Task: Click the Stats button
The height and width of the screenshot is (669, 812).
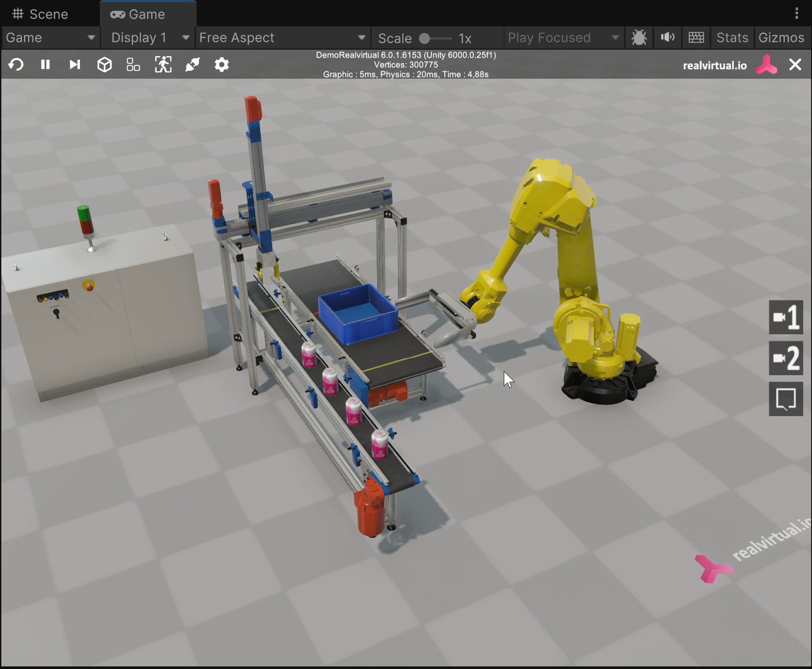Action: pos(732,38)
